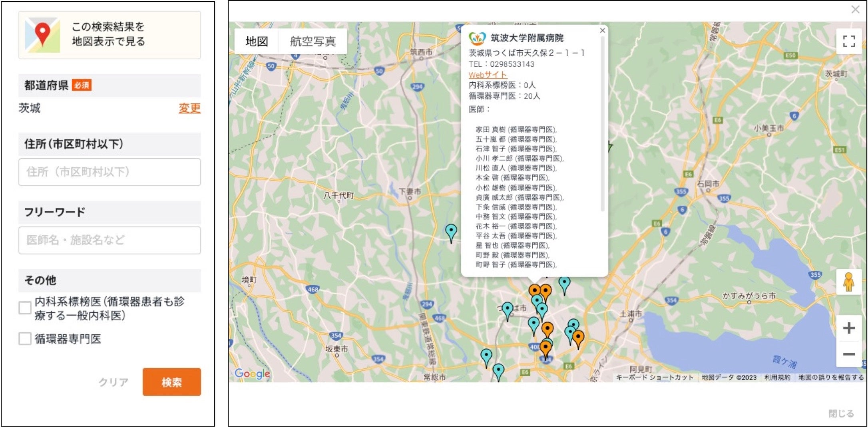Zoom out on the map
Viewport: 868px width, 427px height.
click(x=849, y=354)
